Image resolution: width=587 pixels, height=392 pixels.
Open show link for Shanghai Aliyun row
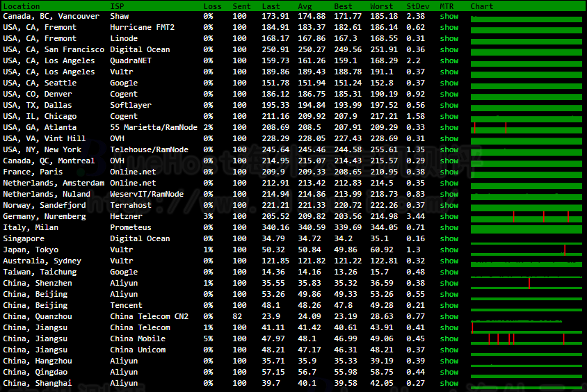click(449, 384)
